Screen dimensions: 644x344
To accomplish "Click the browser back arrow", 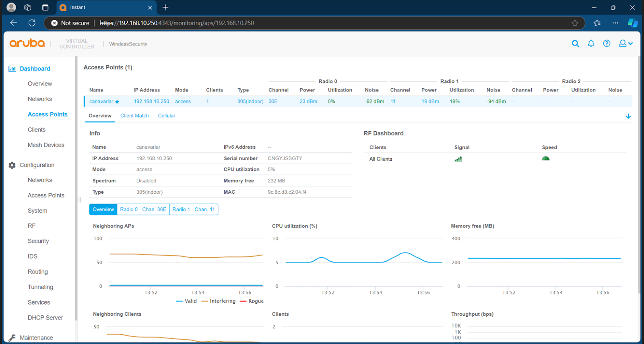I will tap(14, 23).
